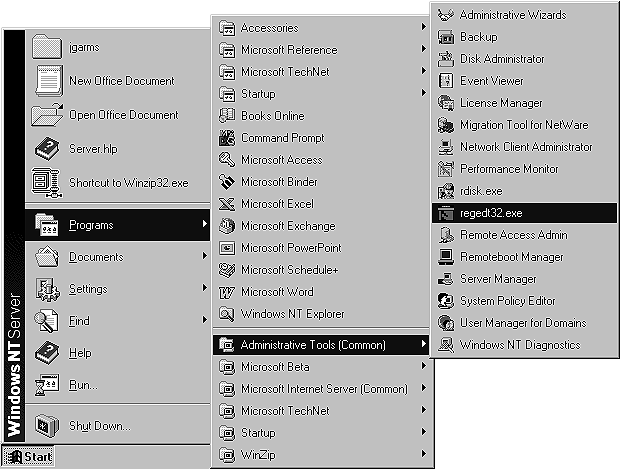Click the Microsoft Excel icon

(226, 204)
